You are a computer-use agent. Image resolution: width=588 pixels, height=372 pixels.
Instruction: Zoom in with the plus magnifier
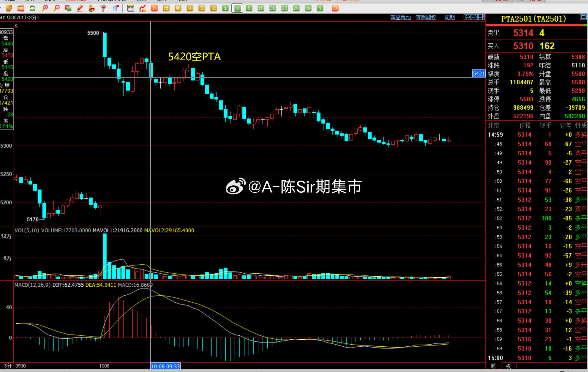45,8
